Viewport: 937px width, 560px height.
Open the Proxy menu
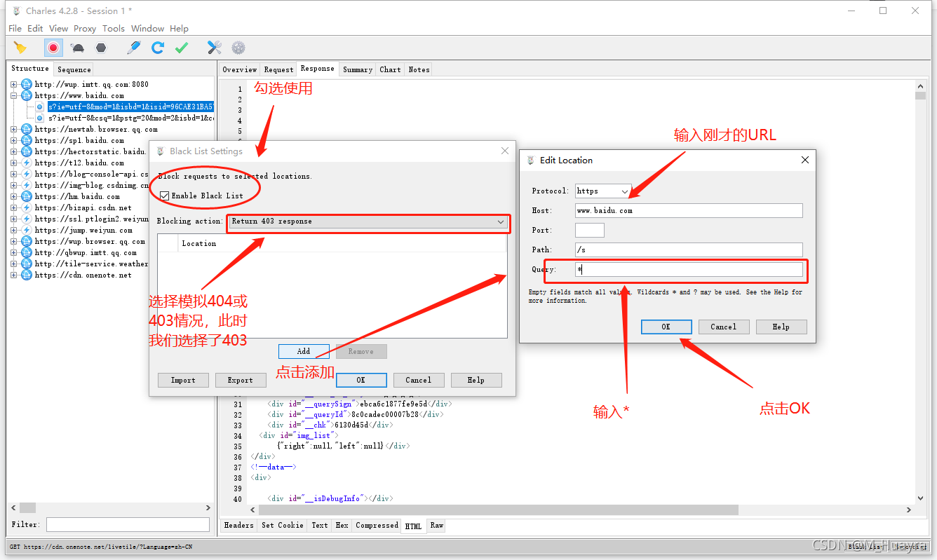pyautogui.click(x=85, y=29)
